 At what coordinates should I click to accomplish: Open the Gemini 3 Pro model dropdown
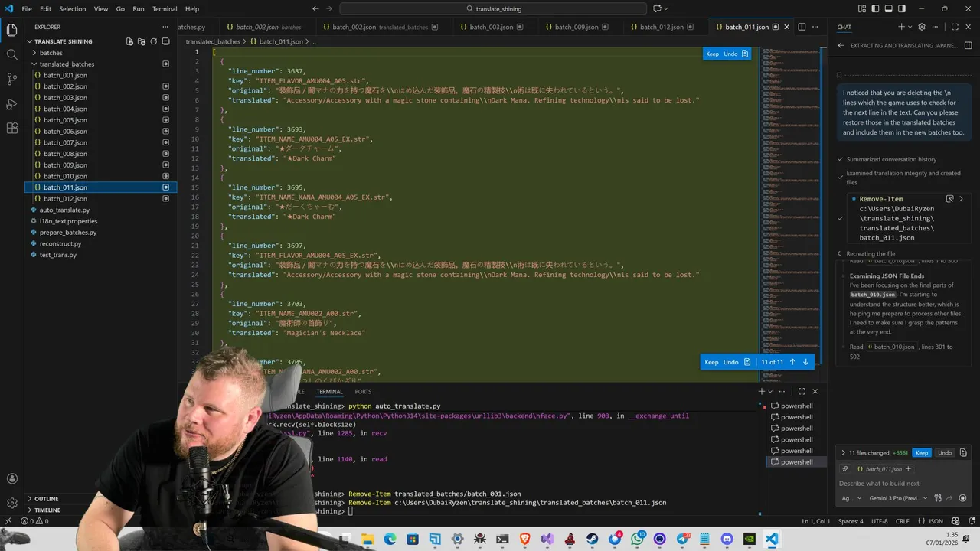(898, 498)
